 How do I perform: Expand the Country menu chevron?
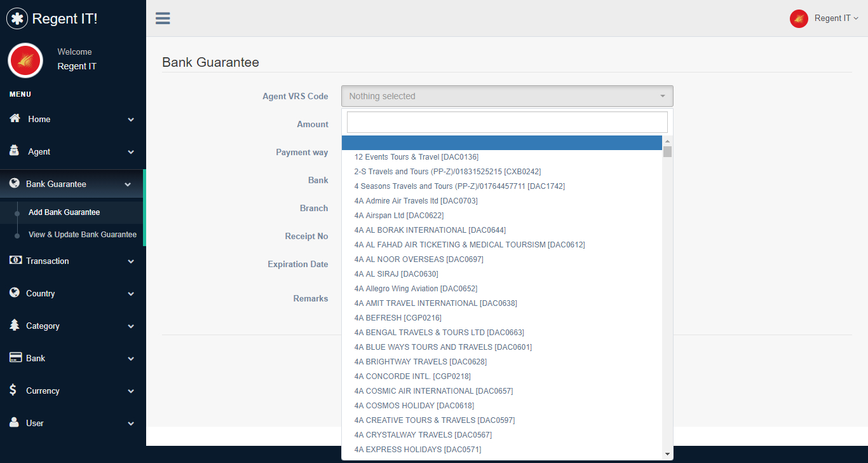[x=131, y=294]
